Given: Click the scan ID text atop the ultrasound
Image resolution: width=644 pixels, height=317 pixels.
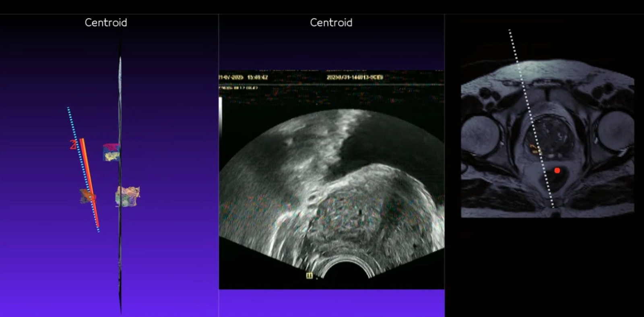Looking at the screenshot, I should [354, 77].
